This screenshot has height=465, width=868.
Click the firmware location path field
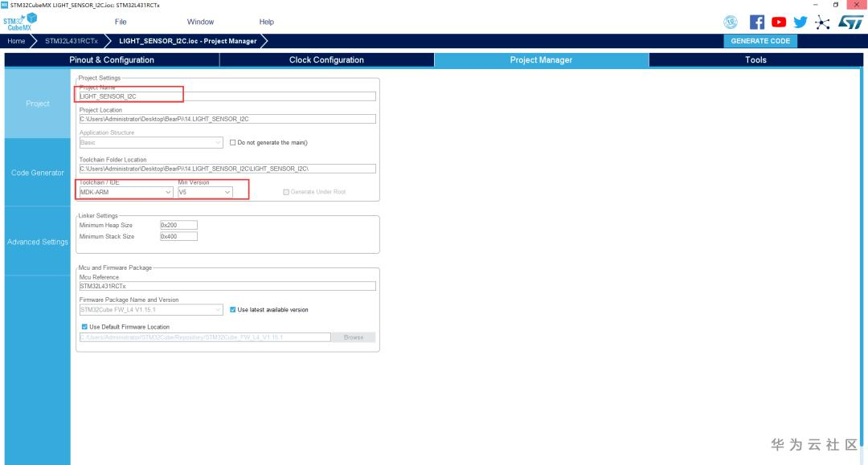click(x=205, y=337)
